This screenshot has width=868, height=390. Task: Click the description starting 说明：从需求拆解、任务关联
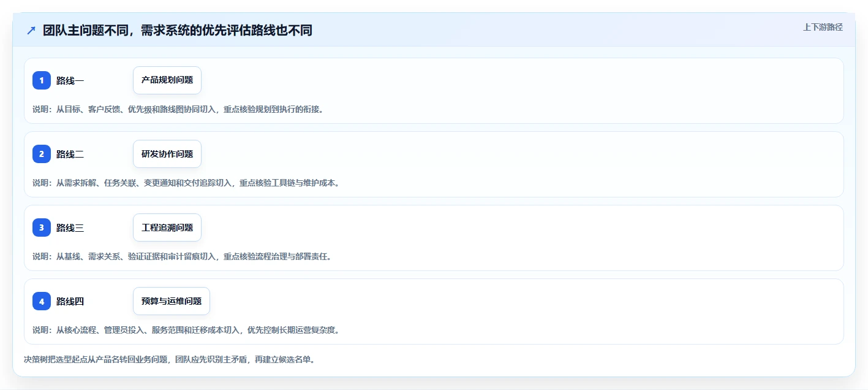tap(186, 183)
